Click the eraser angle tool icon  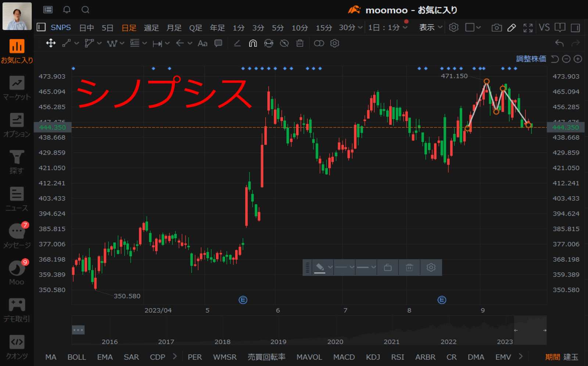point(237,43)
